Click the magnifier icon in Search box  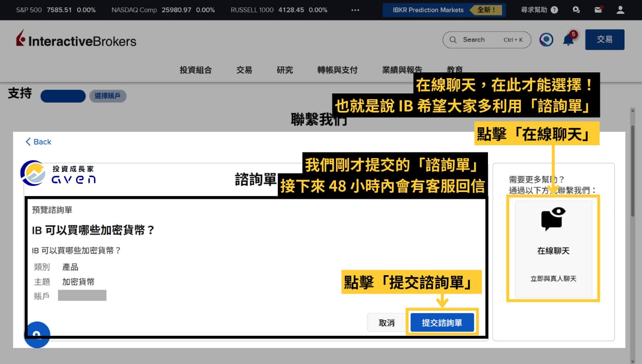[452, 40]
